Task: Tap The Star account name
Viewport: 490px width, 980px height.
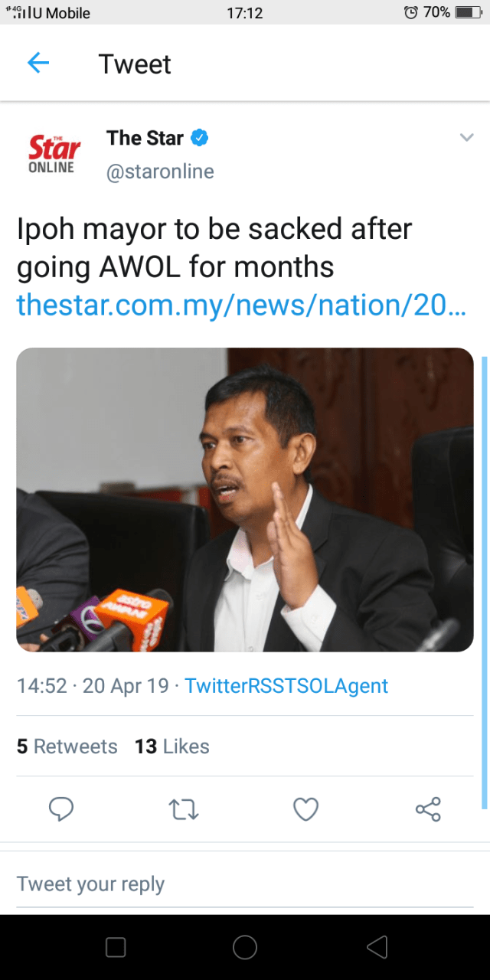Action: [x=145, y=138]
